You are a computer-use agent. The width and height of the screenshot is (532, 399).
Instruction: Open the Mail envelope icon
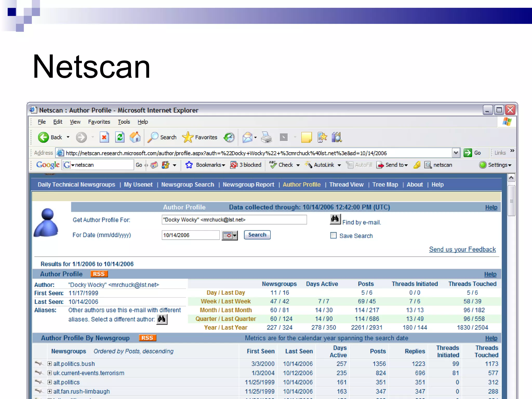click(247, 137)
